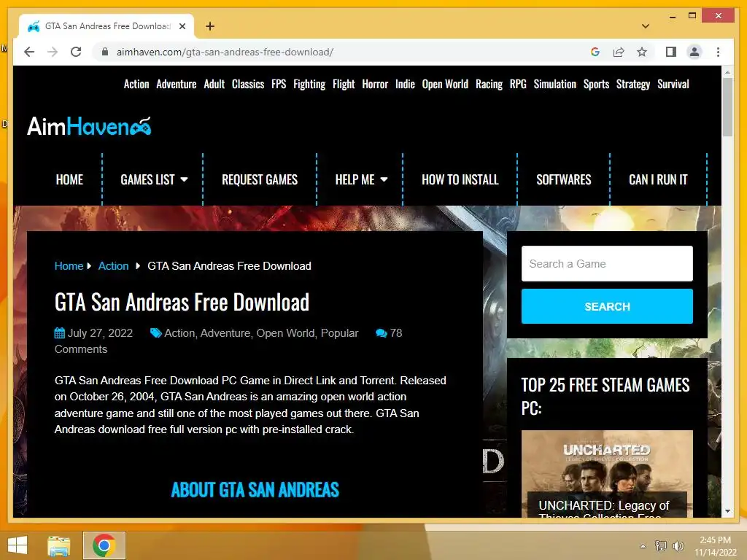Open the browser side panel
The height and width of the screenshot is (560, 747).
coord(671,52)
